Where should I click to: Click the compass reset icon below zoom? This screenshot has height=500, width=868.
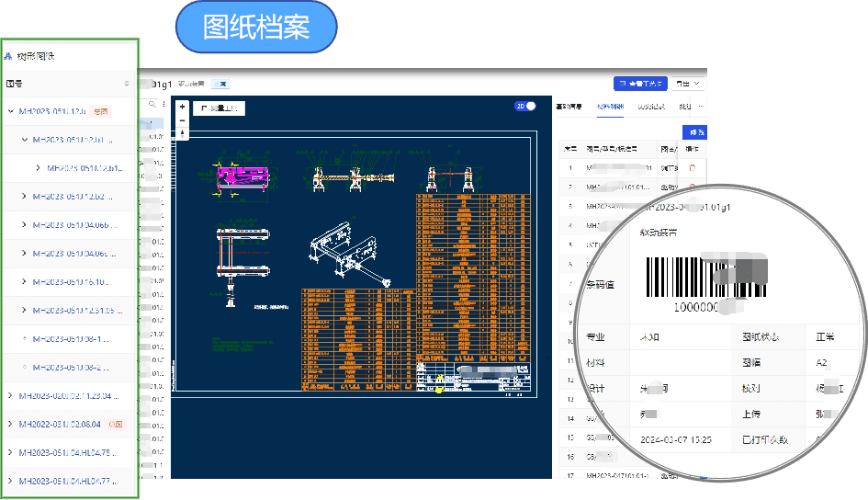click(x=182, y=134)
